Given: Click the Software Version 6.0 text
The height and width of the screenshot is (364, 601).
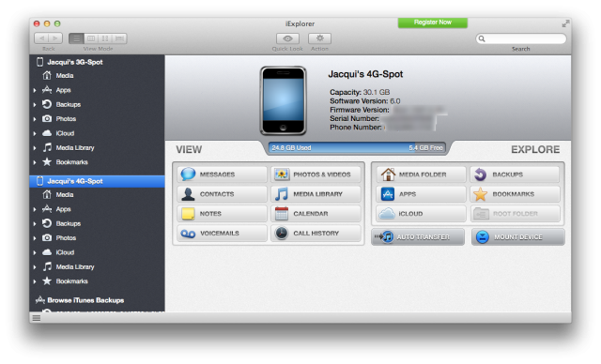Looking at the screenshot, I should (x=365, y=101).
